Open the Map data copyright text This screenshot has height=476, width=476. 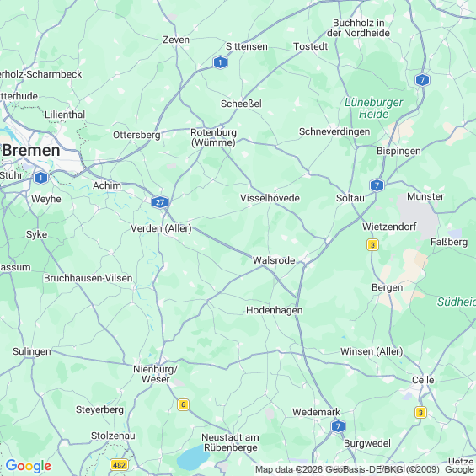tap(365, 469)
